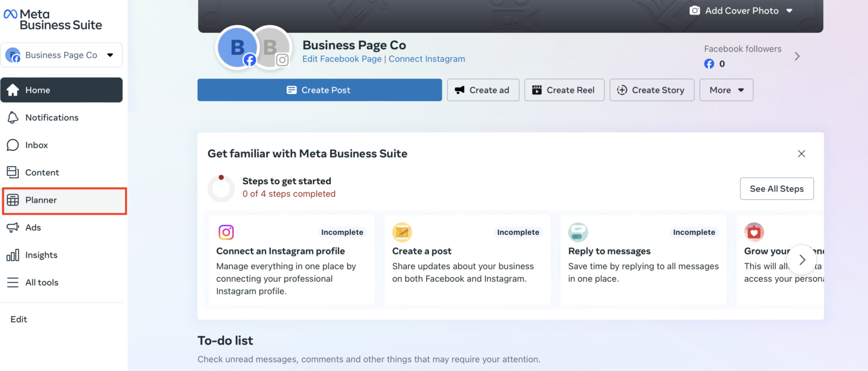Click the Content sidebar icon
This screenshot has height=371, width=868.
(x=12, y=172)
